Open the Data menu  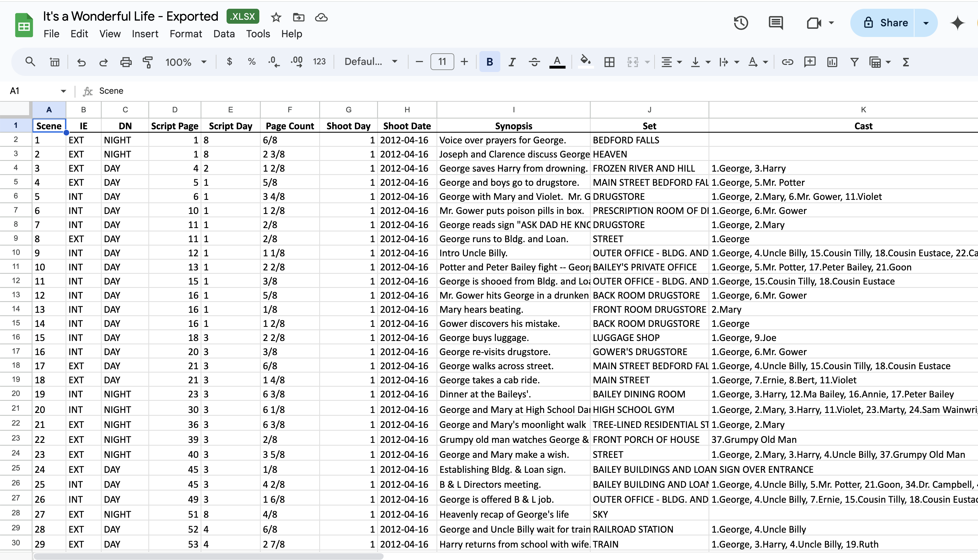coord(224,34)
